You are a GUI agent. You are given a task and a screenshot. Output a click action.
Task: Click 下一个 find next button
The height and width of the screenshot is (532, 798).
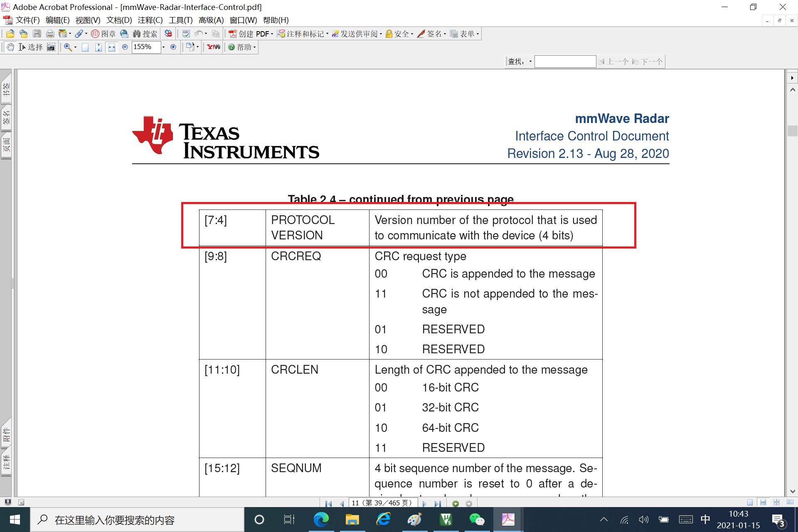pyautogui.click(x=647, y=62)
